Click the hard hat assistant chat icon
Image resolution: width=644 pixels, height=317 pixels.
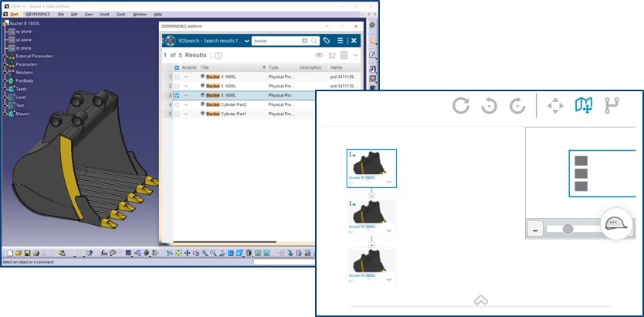click(616, 223)
